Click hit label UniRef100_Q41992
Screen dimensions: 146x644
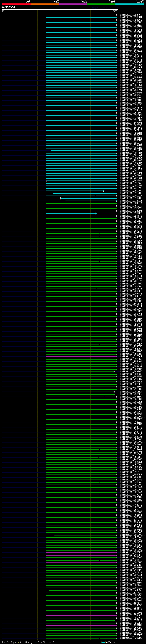point(131,188)
